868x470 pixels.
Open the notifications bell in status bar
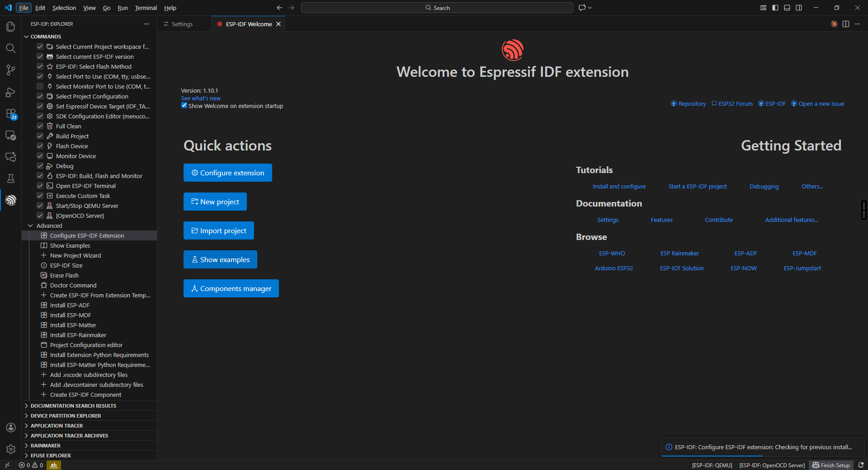coord(861,465)
